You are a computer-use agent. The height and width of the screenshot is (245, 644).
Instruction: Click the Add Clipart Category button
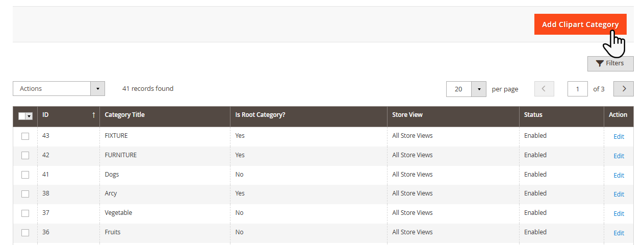pos(580,24)
